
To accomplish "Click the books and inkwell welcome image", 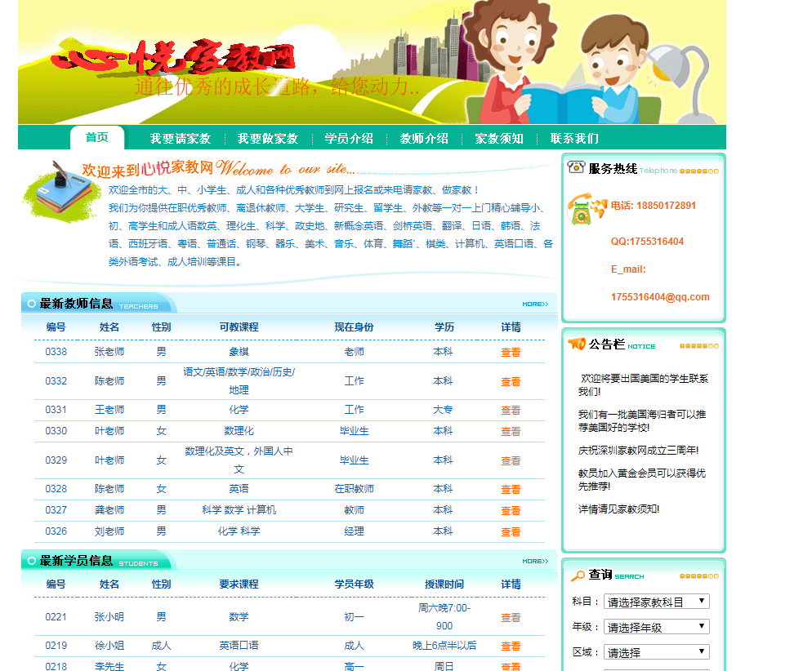I will (61, 193).
